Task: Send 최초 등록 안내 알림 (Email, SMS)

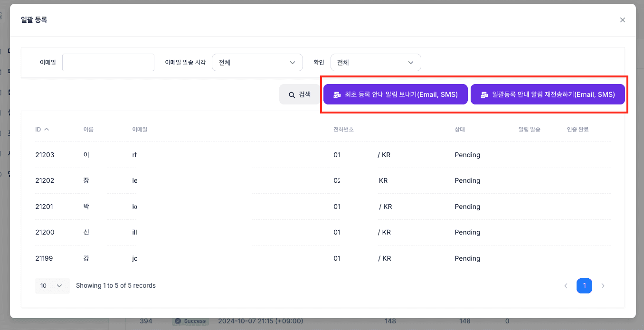Action: tap(396, 94)
